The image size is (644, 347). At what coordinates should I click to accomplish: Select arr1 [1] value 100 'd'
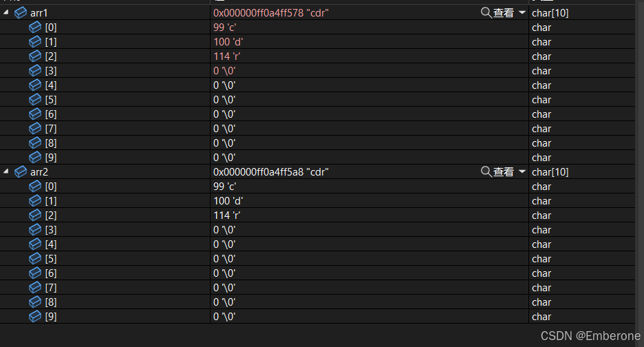[x=228, y=42]
